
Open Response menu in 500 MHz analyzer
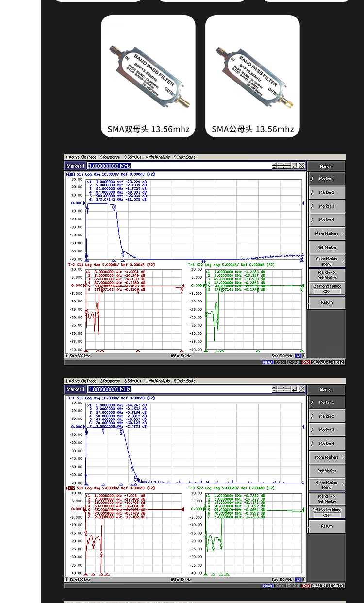(110, 157)
